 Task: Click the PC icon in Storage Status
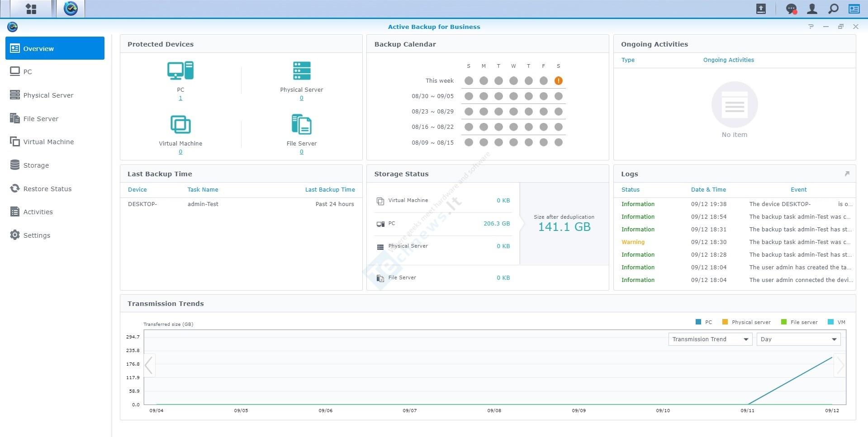click(380, 224)
